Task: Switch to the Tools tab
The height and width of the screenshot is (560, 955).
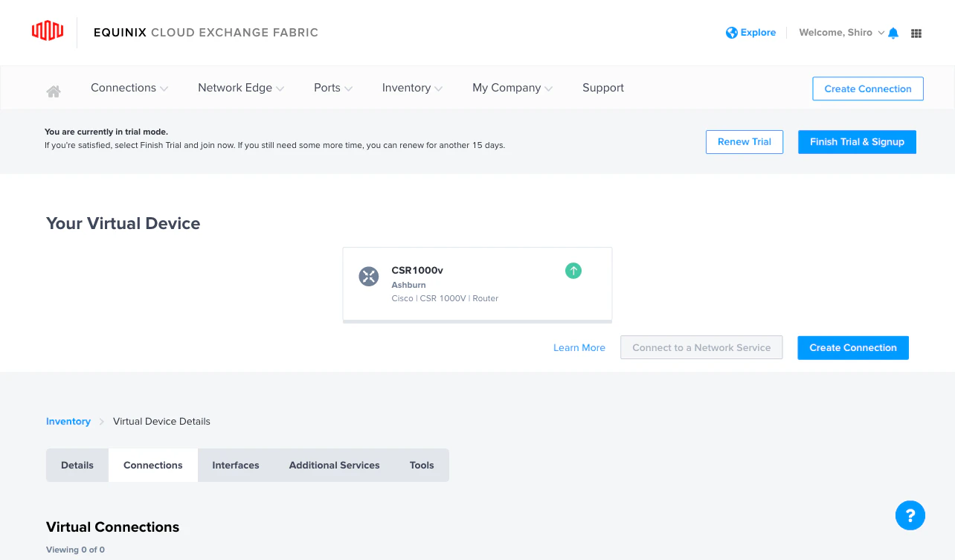Action: (x=422, y=465)
